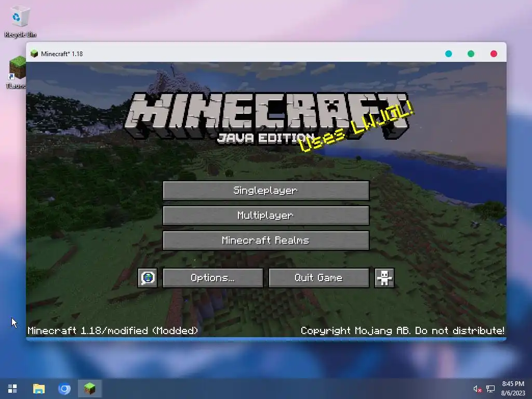Click the Minecraft grass block taskbar icon
This screenshot has height=399, width=532.
[x=89, y=389]
